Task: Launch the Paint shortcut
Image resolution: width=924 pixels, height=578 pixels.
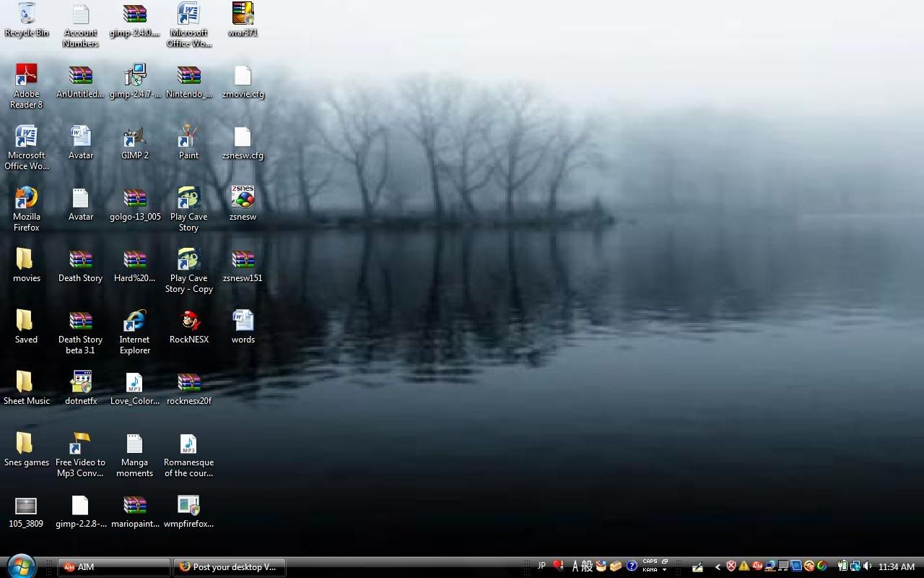Action: tap(189, 143)
